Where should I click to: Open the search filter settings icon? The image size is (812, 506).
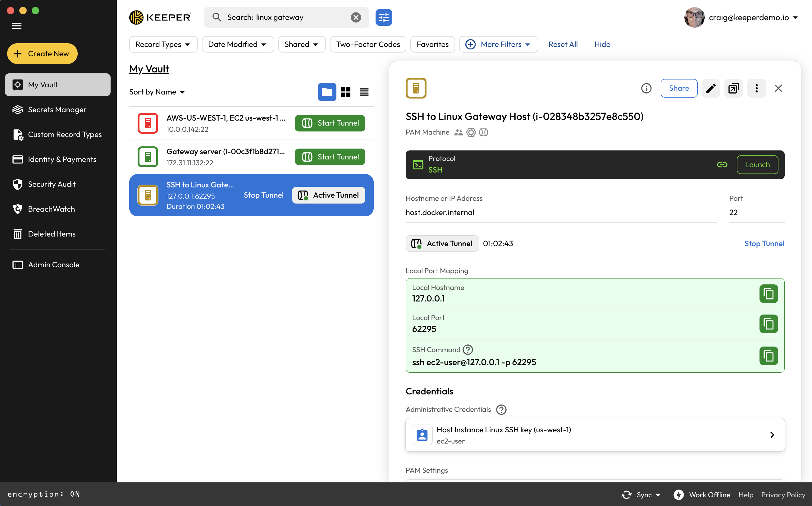[x=384, y=17]
